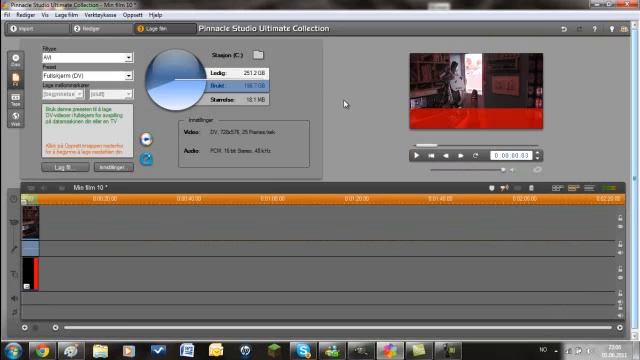Screen dimensions: 640x360
Task: Click step back one frame button
Action: 446,156
